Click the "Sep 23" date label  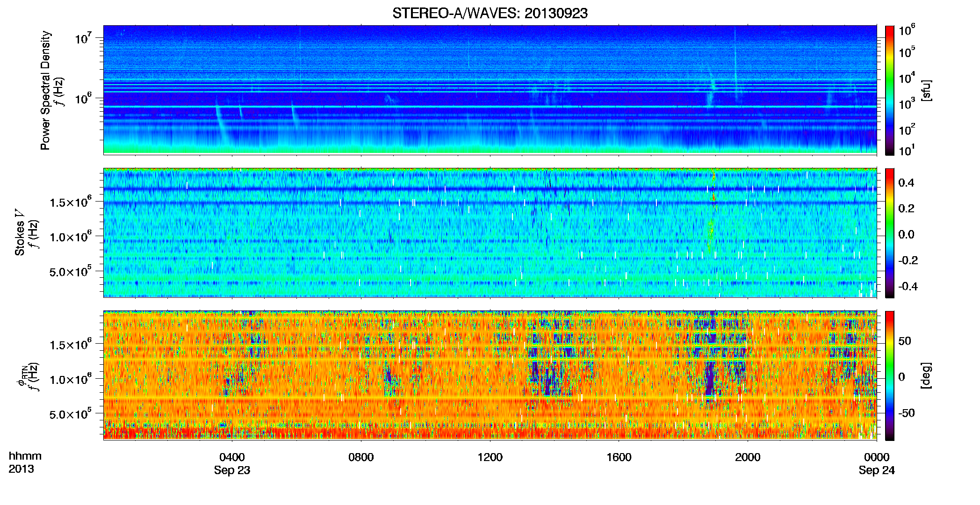232,470
